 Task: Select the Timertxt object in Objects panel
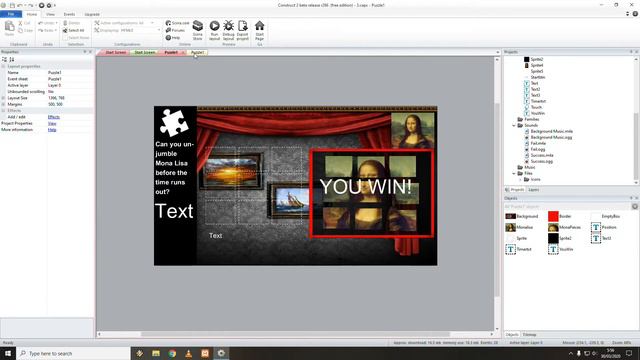point(519,249)
